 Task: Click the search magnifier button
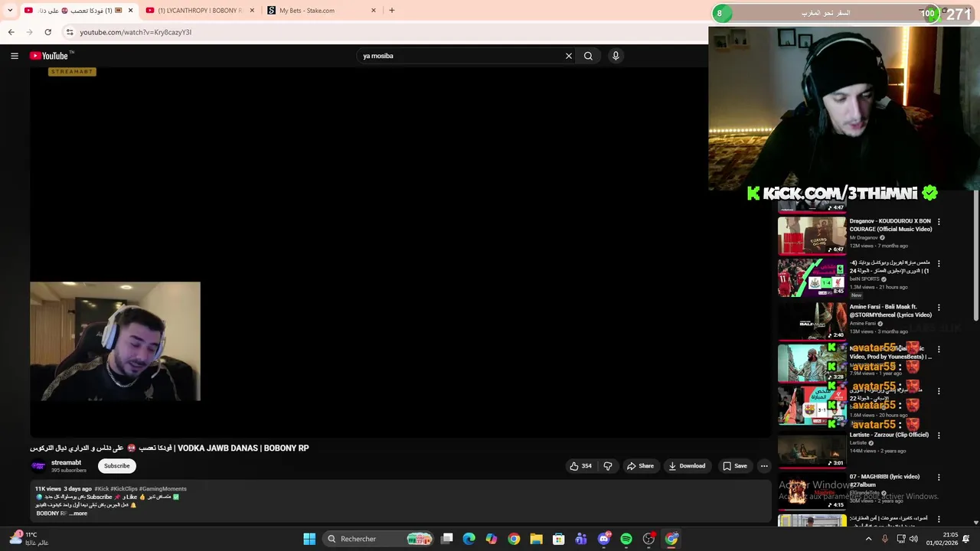tap(588, 56)
